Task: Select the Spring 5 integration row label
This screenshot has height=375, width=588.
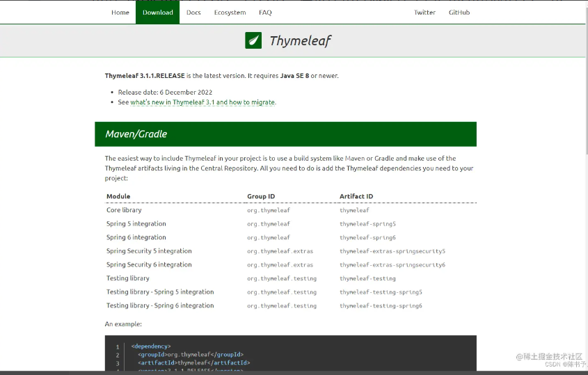Action: pos(136,223)
